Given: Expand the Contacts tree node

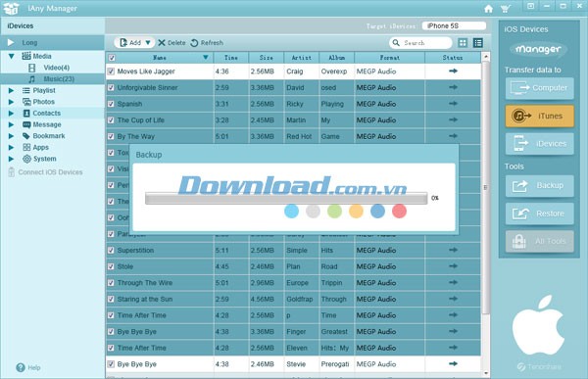Looking at the screenshot, I should [x=11, y=113].
